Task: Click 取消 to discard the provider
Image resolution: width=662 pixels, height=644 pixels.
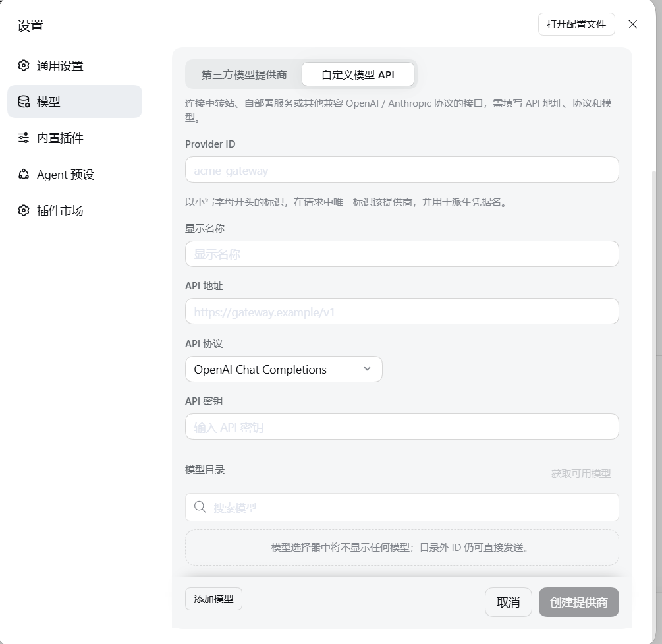Action: click(509, 602)
